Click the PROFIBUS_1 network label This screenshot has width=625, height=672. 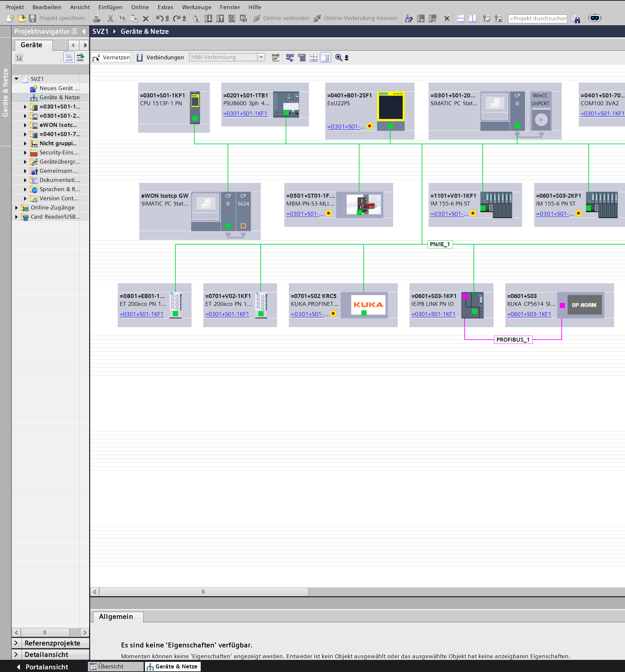(x=513, y=339)
